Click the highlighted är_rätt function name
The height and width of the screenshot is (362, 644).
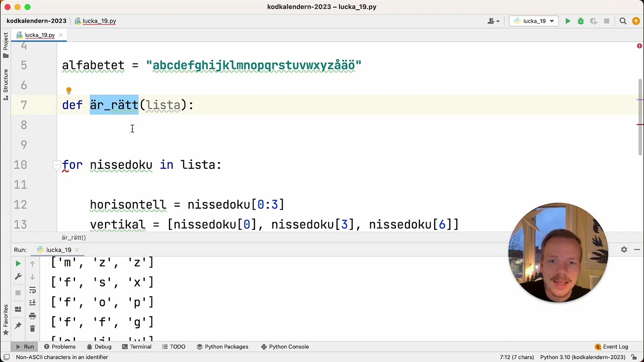pos(114,105)
